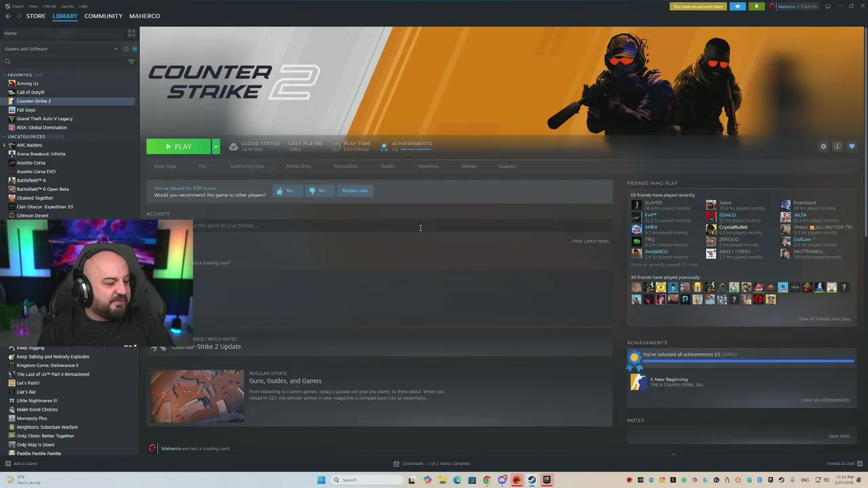Click the account alert banner

(698, 7)
